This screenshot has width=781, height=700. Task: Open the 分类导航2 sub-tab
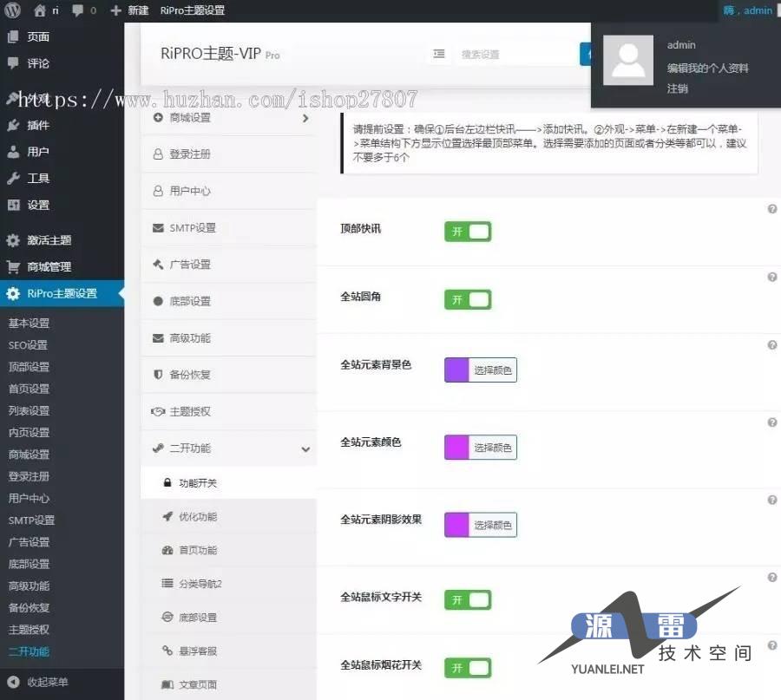tap(228, 584)
